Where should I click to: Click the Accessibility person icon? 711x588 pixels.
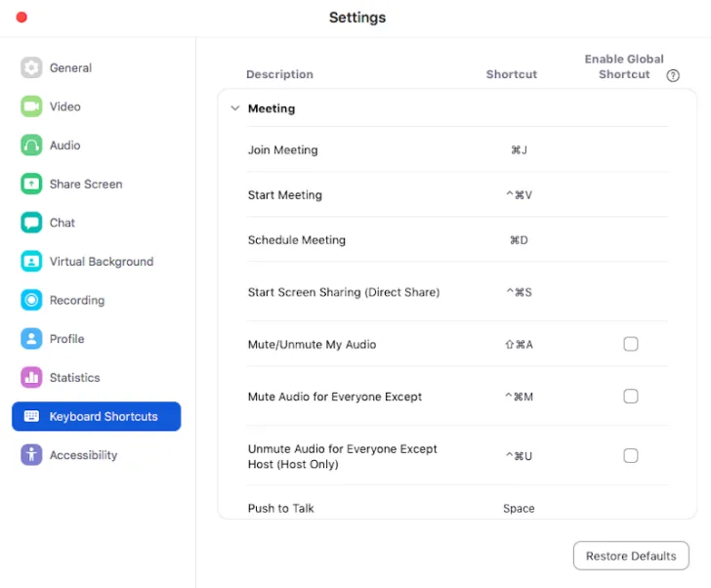click(31, 455)
